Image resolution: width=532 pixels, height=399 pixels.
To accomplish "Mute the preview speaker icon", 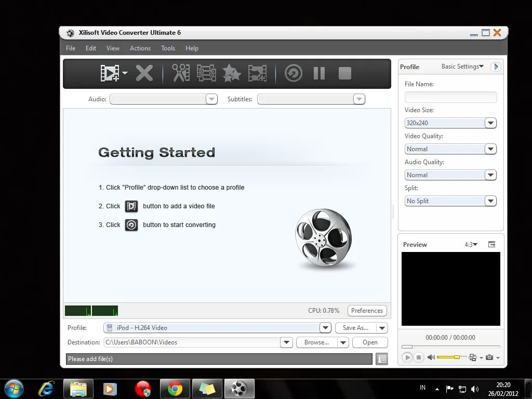I will tap(431, 357).
